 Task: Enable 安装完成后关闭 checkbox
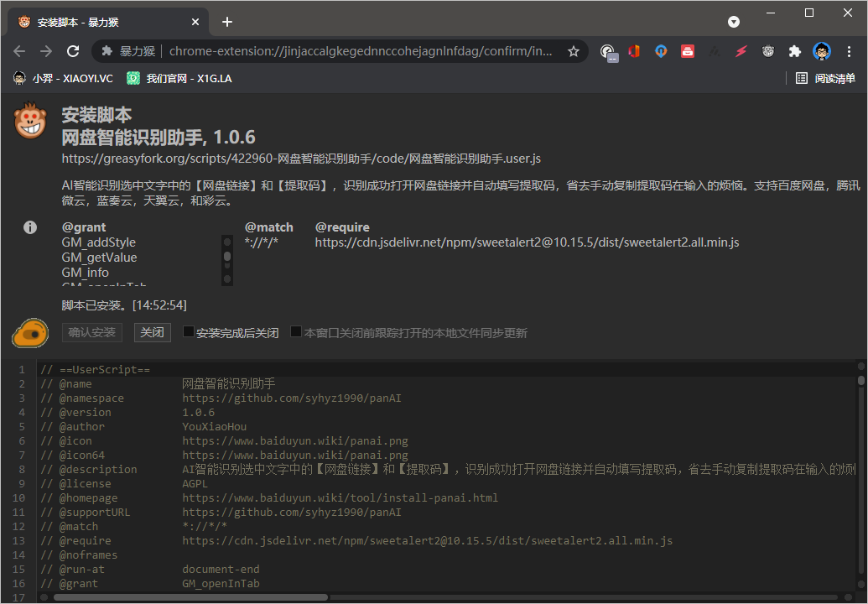pyautogui.click(x=189, y=332)
